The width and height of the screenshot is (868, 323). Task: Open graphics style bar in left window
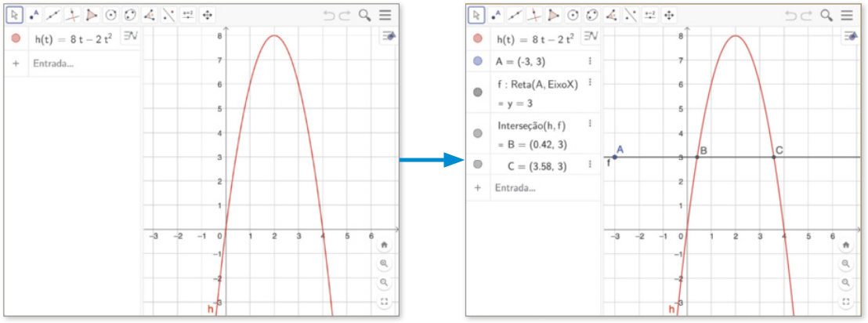(389, 36)
